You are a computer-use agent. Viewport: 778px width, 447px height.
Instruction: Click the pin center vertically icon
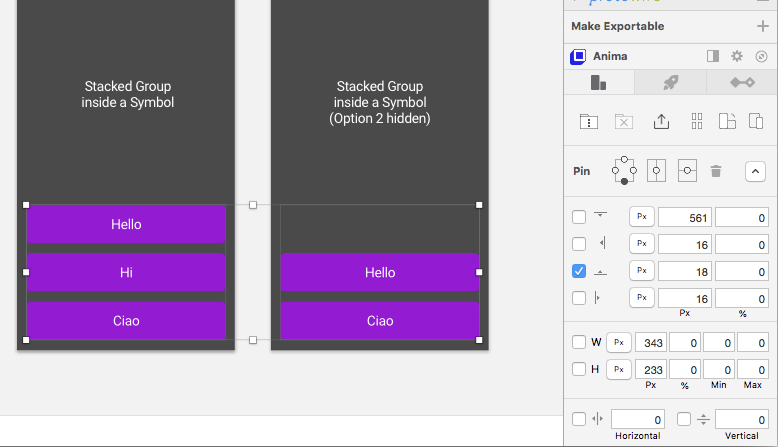[x=687, y=171]
